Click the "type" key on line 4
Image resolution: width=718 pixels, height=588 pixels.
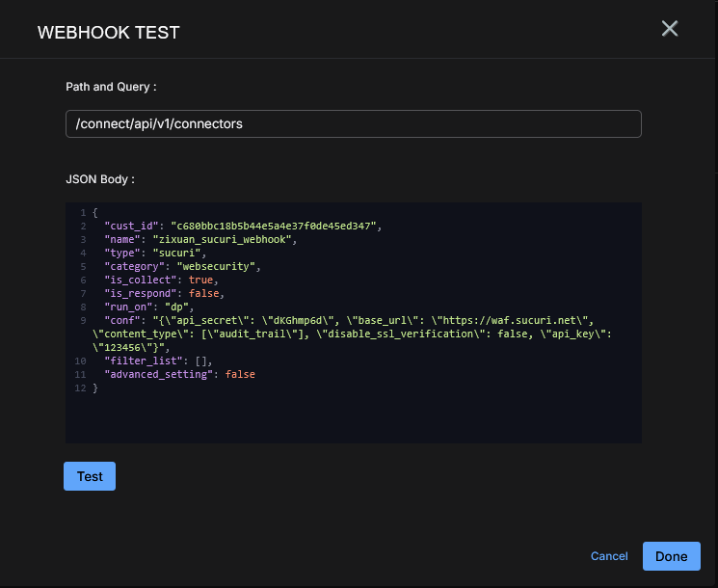point(122,253)
